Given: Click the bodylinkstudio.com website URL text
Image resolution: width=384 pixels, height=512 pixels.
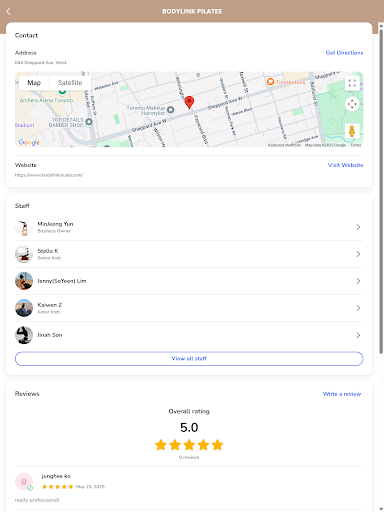Looking at the screenshot, I should tap(49, 175).
